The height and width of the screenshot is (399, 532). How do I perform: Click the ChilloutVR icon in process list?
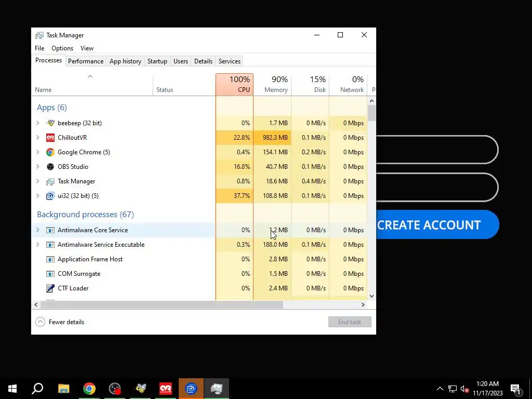(x=50, y=138)
